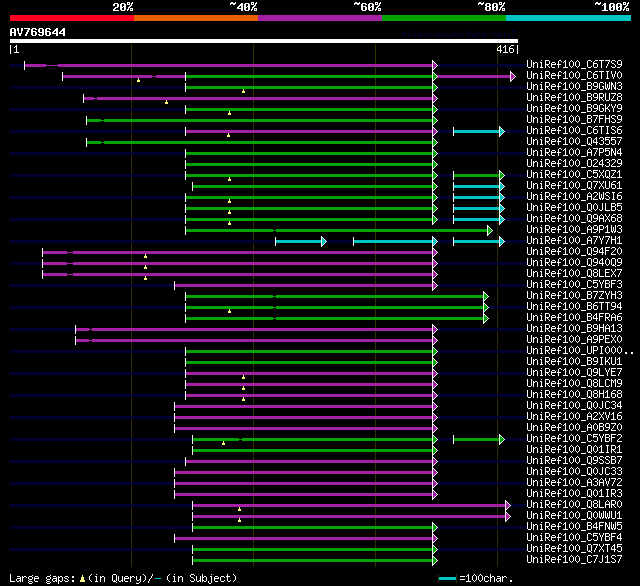Select the UniRef100_A7P5N4 label
Screen dimensions: 640x586
click(x=574, y=152)
